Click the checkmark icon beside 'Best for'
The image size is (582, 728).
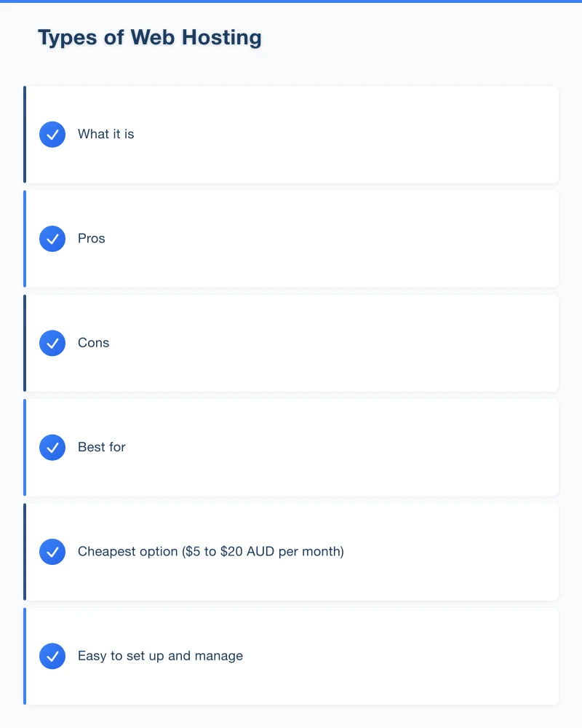pyautogui.click(x=52, y=448)
